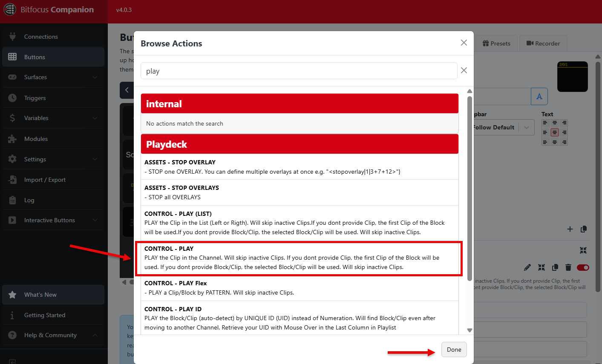Click the Help question mark icon
The image size is (602, 364).
(12, 335)
